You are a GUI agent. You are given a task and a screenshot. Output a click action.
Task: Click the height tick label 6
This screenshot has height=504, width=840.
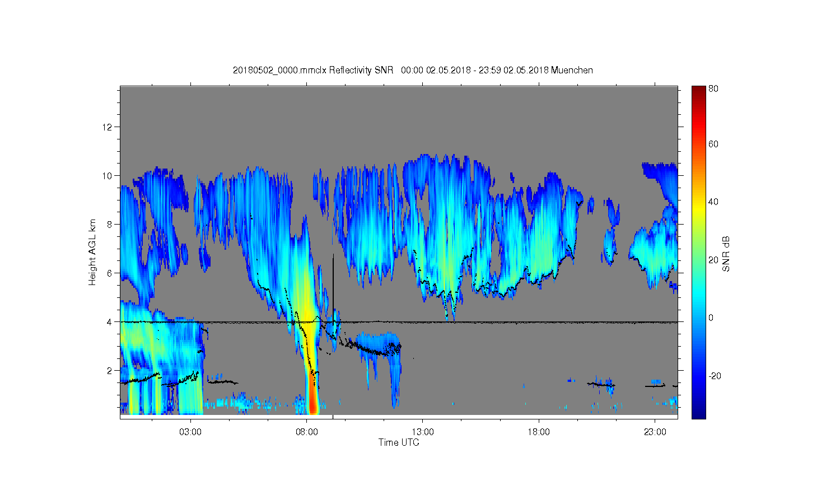pyautogui.click(x=110, y=273)
